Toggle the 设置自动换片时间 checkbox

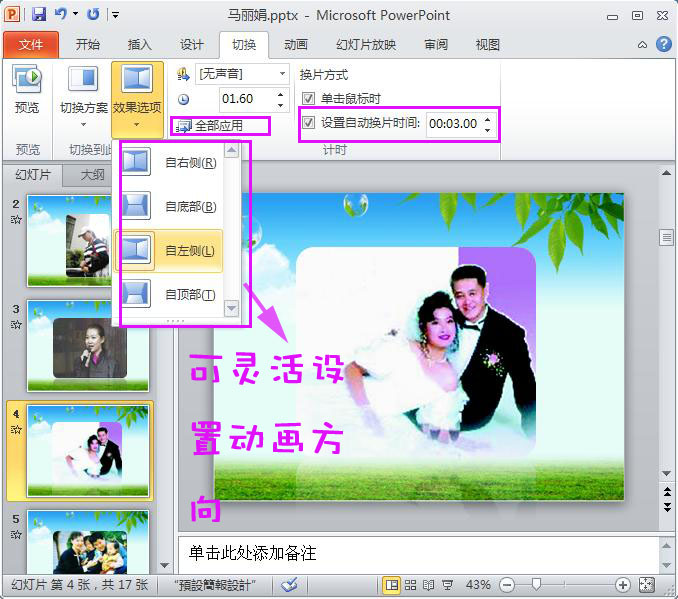(x=308, y=123)
